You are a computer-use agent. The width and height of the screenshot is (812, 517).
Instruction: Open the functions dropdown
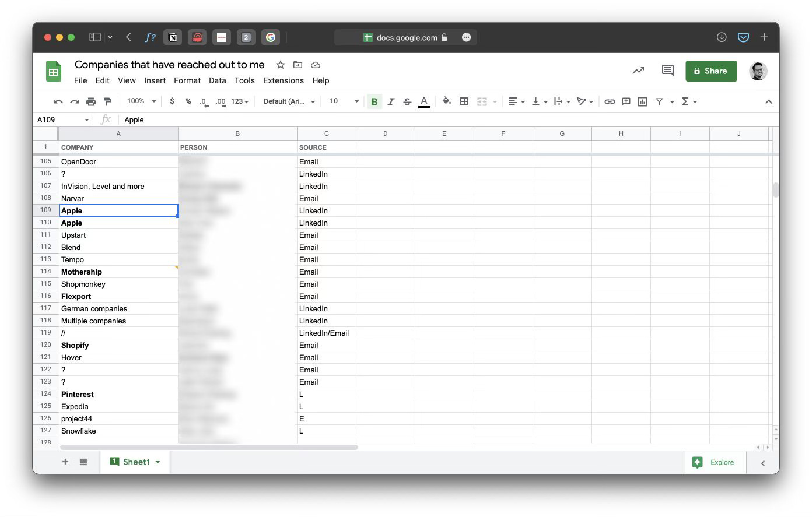[689, 101]
